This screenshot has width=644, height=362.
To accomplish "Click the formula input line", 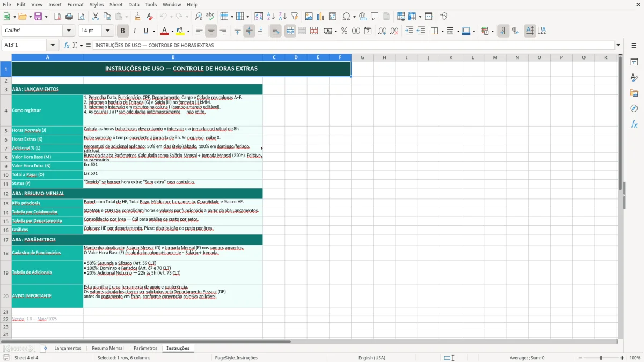I will (x=353, y=45).
